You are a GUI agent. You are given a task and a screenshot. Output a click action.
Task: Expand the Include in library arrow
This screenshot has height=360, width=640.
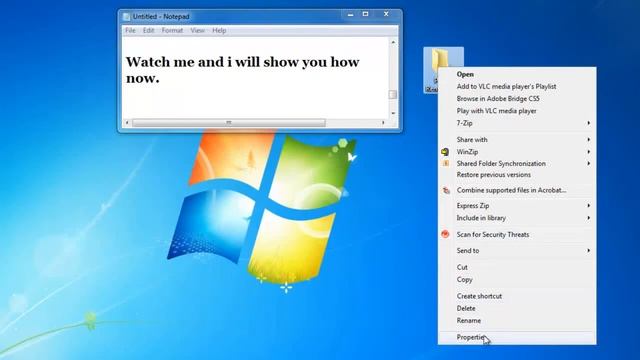pos(589,218)
